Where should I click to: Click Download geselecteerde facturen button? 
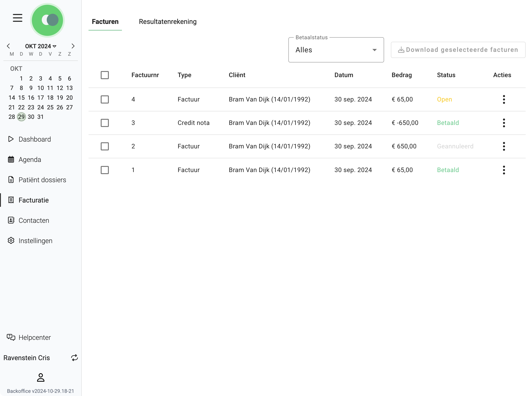click(x=458, y=50)
